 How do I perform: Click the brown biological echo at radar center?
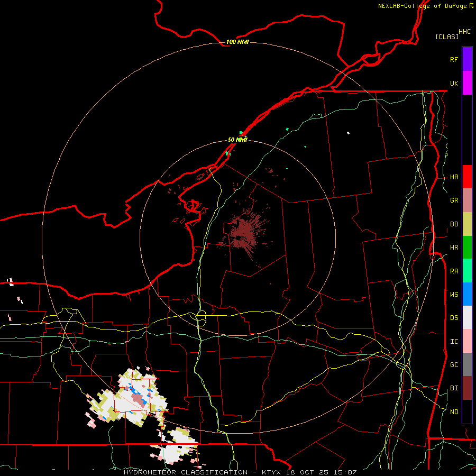click(245, 234)
